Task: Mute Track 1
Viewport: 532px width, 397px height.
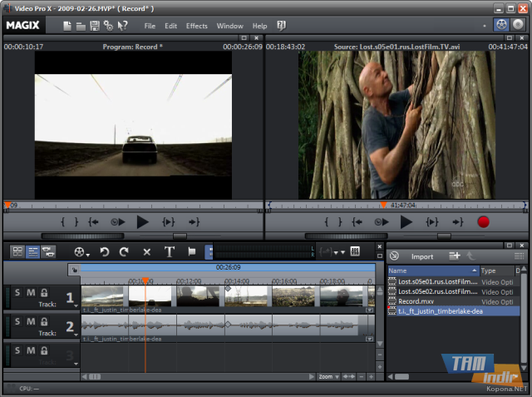Action: tap(31, 292)
